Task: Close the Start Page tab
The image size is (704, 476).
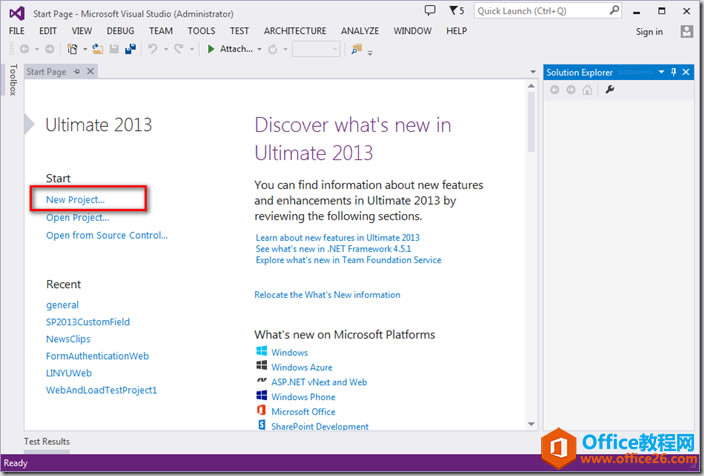Action: (91, 71)
